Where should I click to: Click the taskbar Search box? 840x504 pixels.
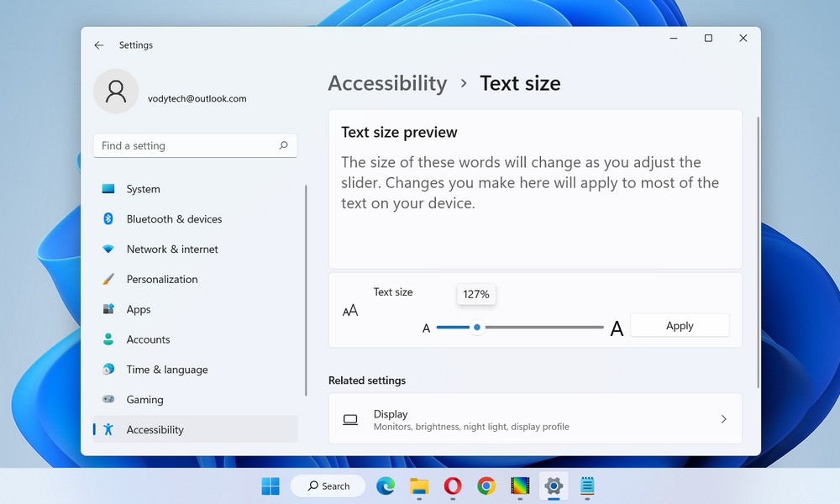(328, 486)
